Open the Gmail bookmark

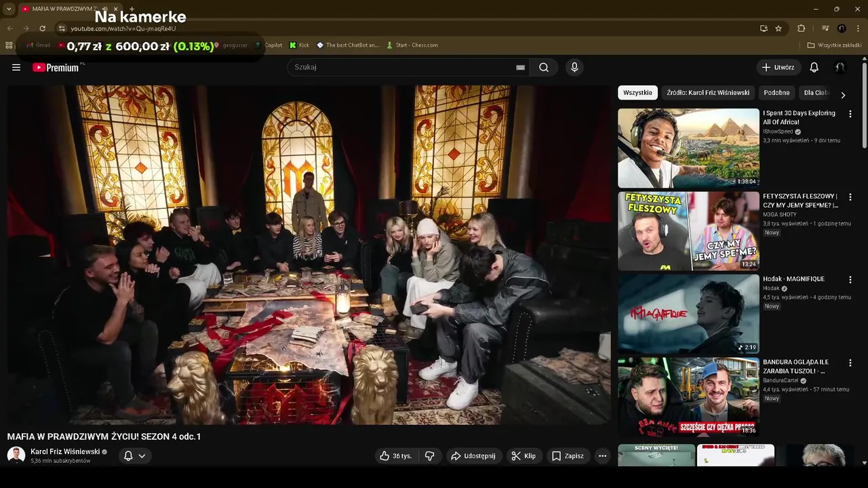click(39, 45)
